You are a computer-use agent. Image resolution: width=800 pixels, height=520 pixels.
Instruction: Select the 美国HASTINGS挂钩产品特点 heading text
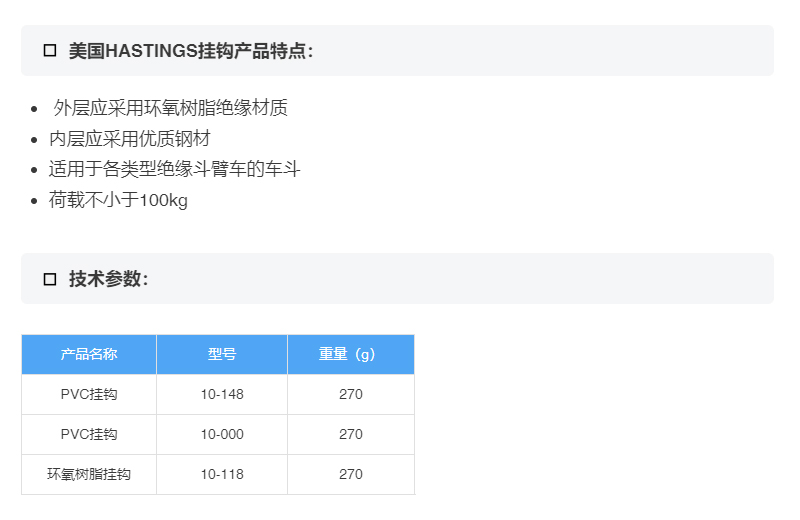pyautogui.click(x=191, y=51)
